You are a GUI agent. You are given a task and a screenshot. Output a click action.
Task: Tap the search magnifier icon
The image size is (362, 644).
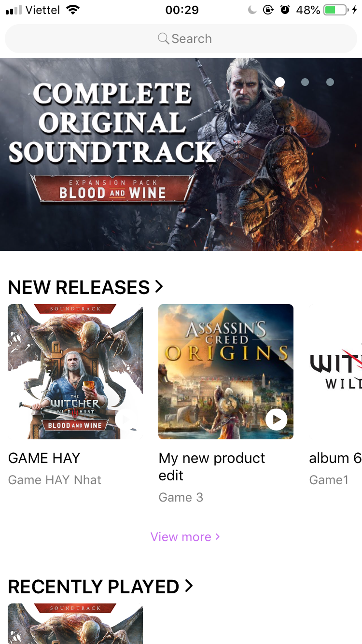click(163, 39)
